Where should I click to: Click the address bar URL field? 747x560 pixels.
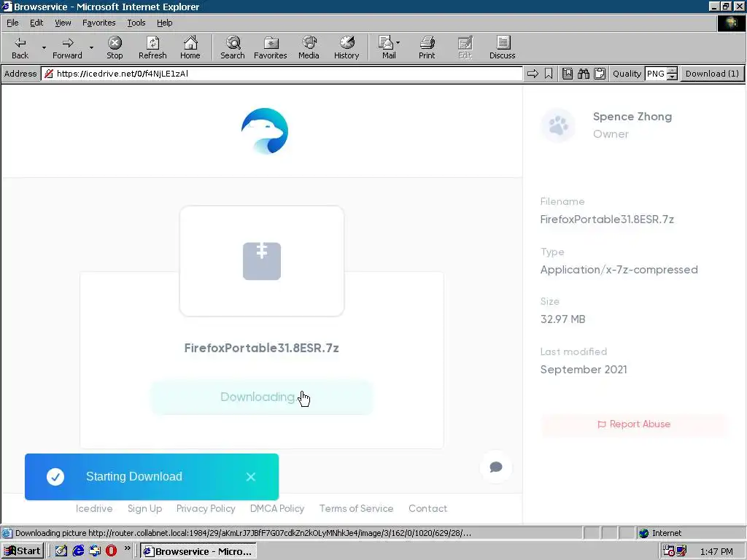(282, 74)
